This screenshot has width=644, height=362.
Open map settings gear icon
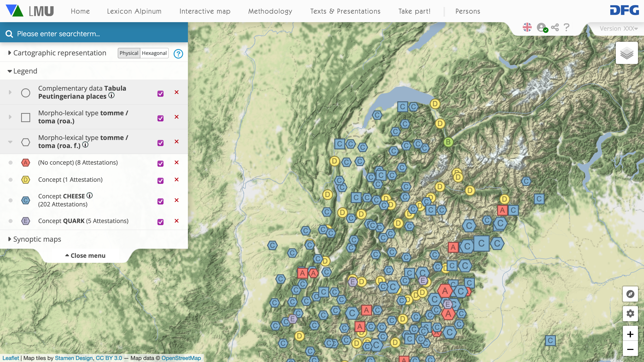pyautogui.click(x=630, y=313)
